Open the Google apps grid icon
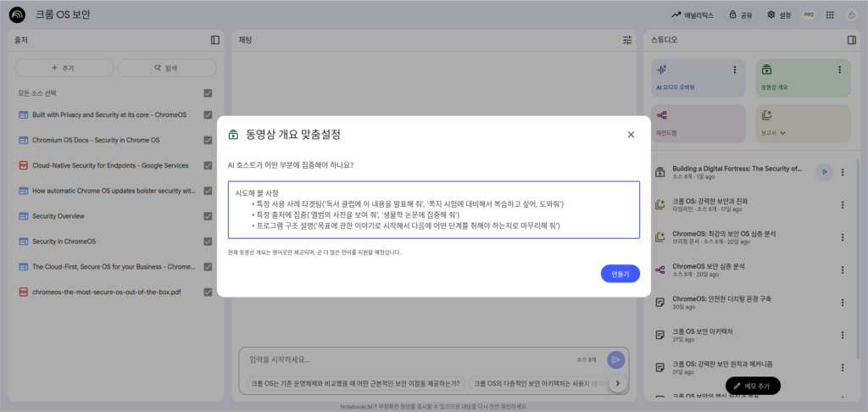The width and height of the screenshot is (868, 412). (830, 15)
